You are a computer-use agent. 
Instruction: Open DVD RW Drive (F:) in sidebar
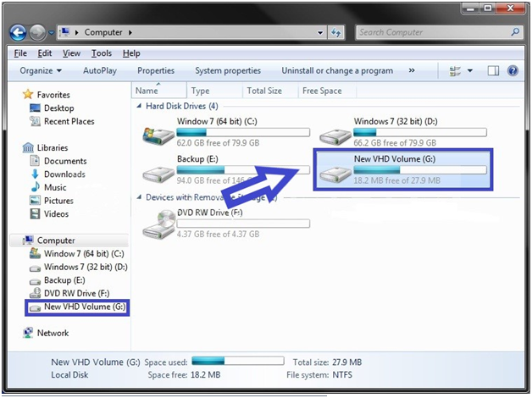77,293
